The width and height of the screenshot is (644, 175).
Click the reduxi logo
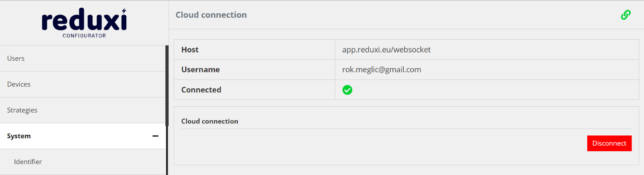(84, 21)
